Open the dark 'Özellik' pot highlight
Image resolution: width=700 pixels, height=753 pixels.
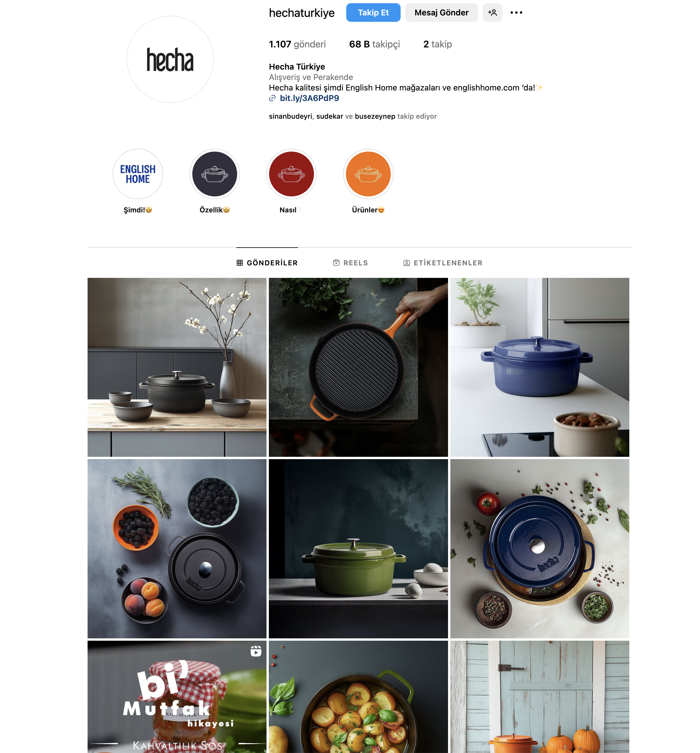point(215,174)
